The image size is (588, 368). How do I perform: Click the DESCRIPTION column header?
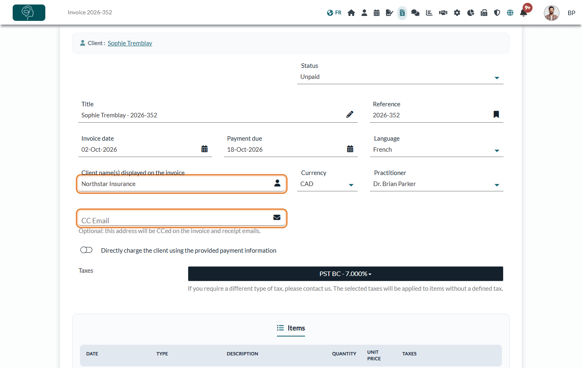[x=243, y=354]
